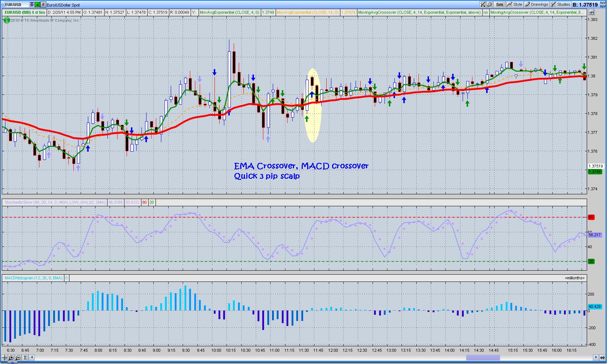Click the red 80 box in StochasticSlow header
This screenshot has height=364, width=607.
[x=145, y=202]
